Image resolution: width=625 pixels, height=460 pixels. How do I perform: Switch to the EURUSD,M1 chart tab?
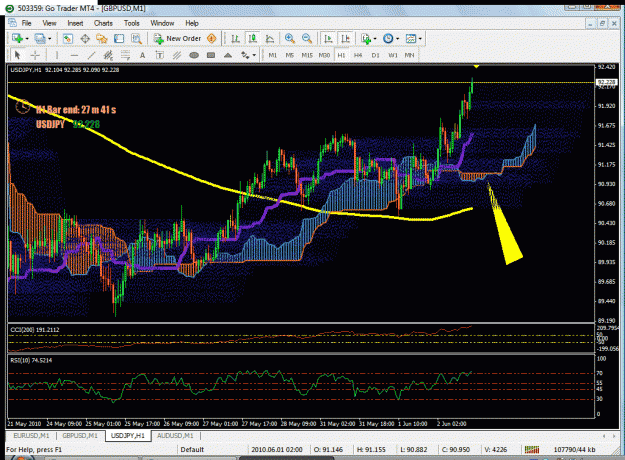(31, 436)
